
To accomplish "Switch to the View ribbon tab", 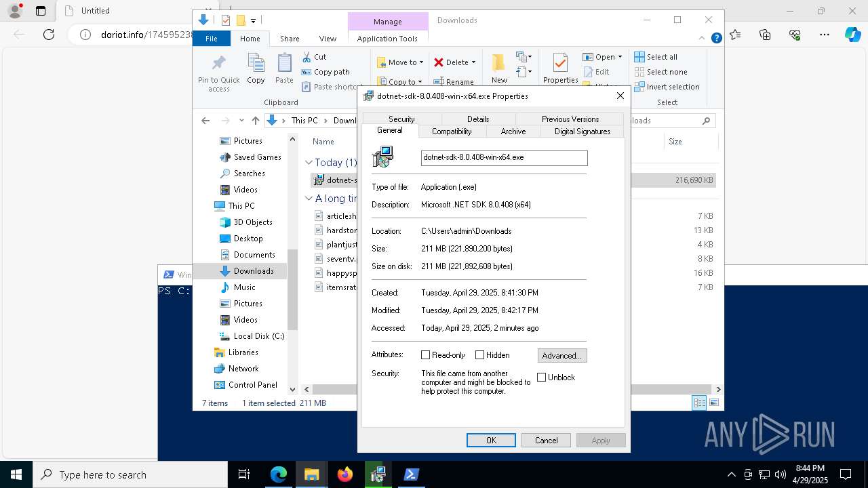I will pos(328,39).
